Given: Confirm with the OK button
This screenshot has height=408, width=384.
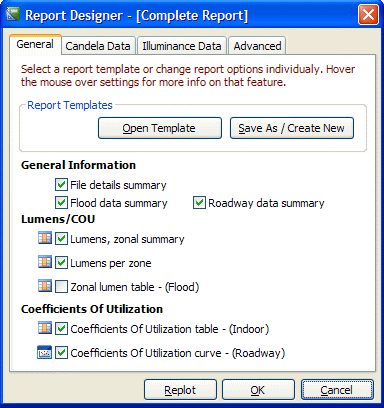Looking at the screenshot, I should point(258,390).
